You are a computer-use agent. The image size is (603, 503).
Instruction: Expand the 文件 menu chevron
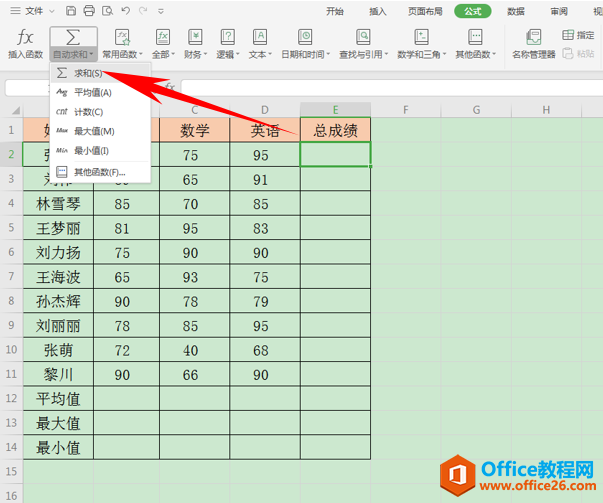coord(52,11)
